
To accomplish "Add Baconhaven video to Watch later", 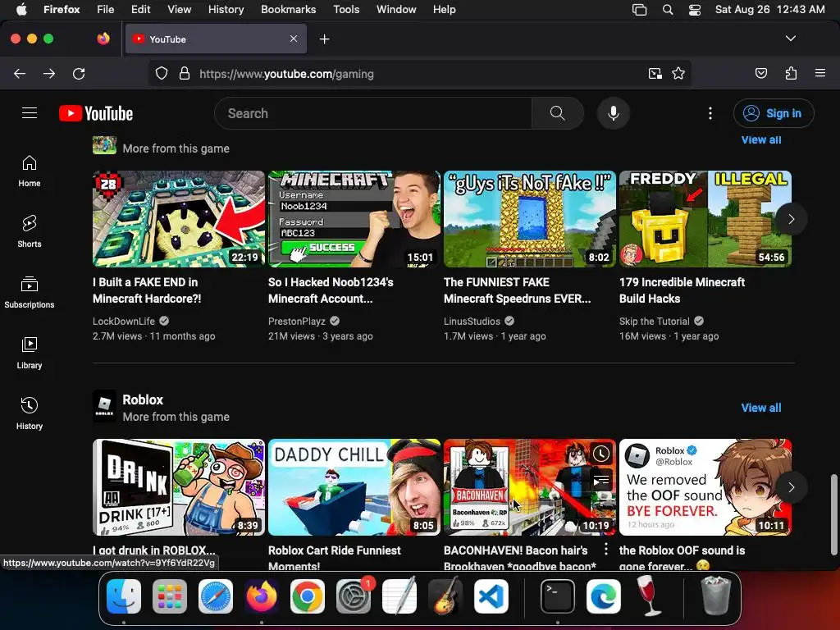I will coord(601,454).
